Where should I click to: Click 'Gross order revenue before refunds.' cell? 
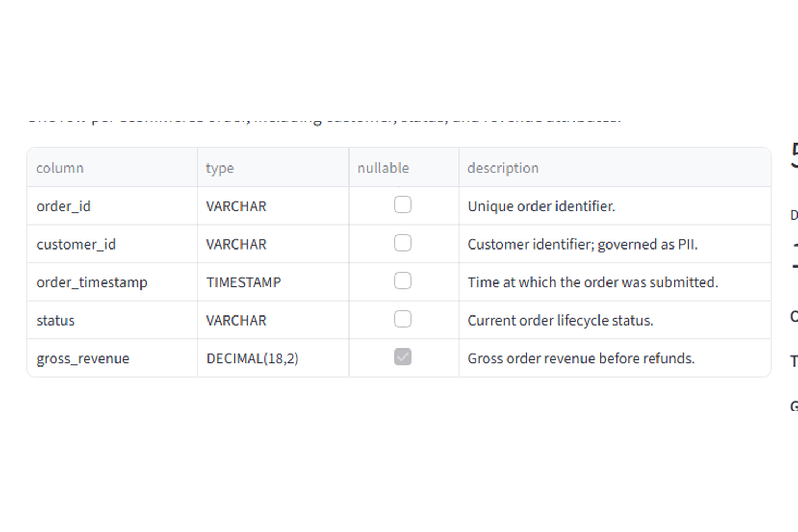pyautogui.click(x=615, y=358)
